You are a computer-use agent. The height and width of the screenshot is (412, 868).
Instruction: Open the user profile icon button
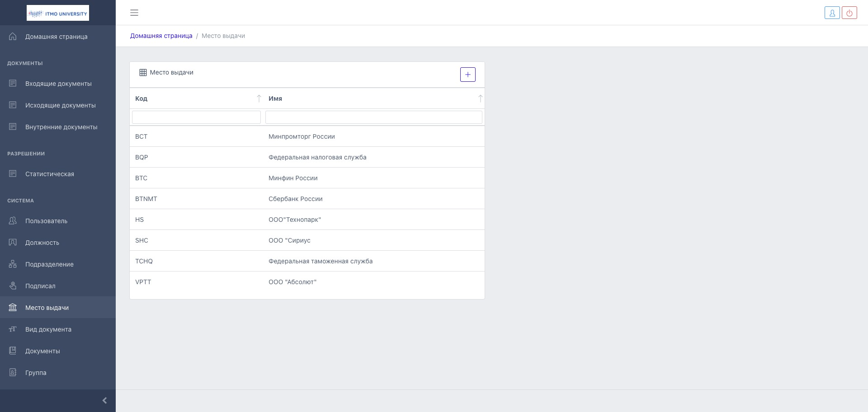832,13
